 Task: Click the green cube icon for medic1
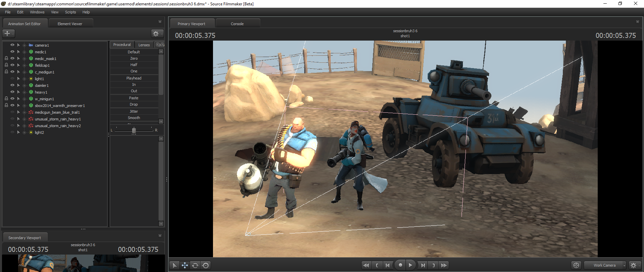[31, 52]
